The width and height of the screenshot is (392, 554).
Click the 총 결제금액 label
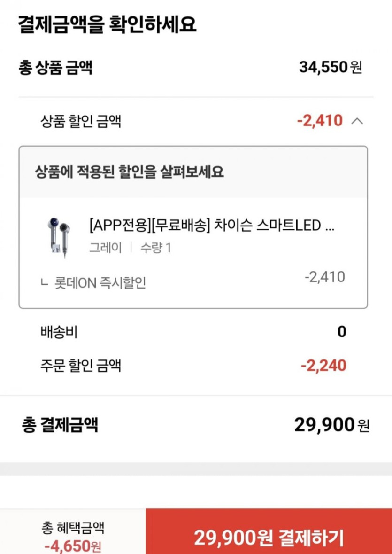(60, 425)
